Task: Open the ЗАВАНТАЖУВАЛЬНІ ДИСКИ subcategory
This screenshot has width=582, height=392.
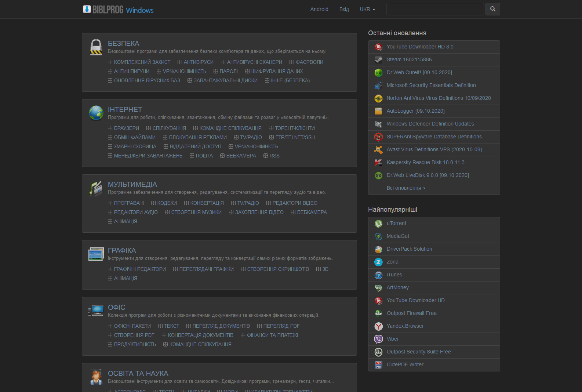Action: coord(226,80)
